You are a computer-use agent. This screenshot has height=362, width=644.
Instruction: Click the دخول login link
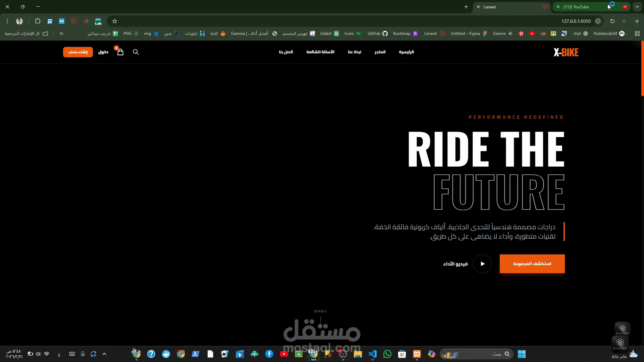tap(103, 52)
